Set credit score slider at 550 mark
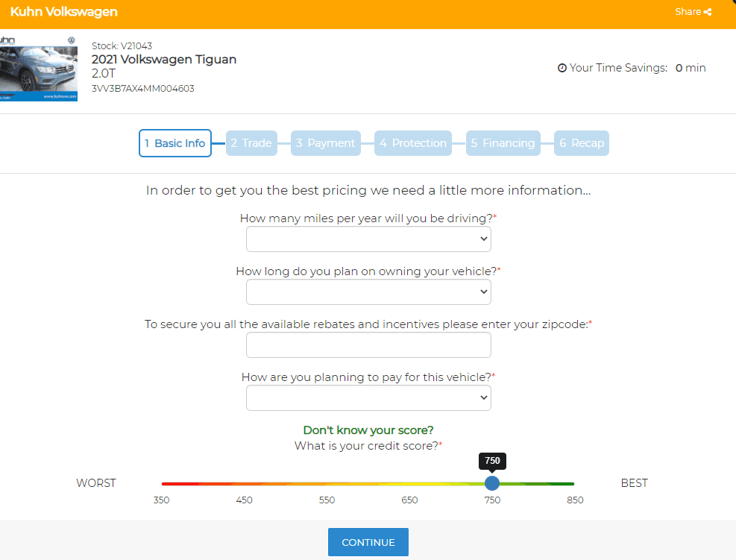 [327, 483]
